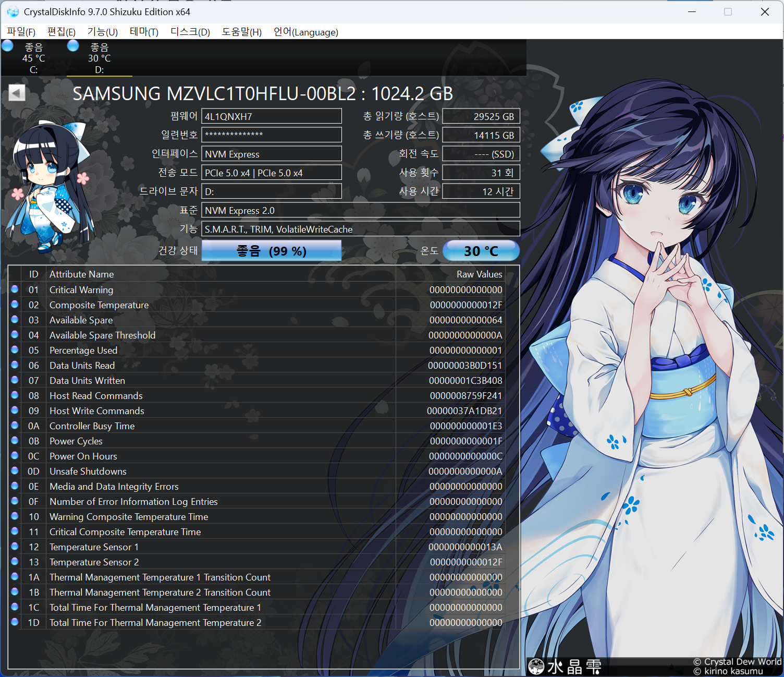
Task: Click status dot for Power Cycles row
Action: pos(15,440)
